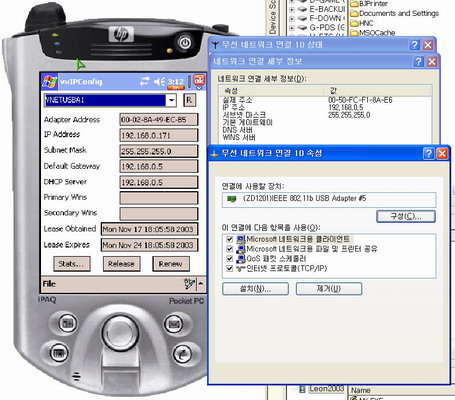
Task: Open the keyboard input panel icon
Action: 189,284
